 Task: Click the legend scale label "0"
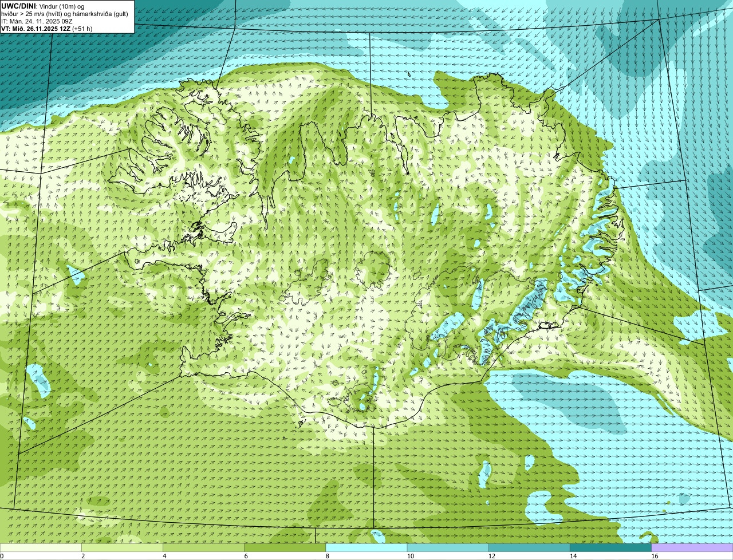(x=2, y=556)
